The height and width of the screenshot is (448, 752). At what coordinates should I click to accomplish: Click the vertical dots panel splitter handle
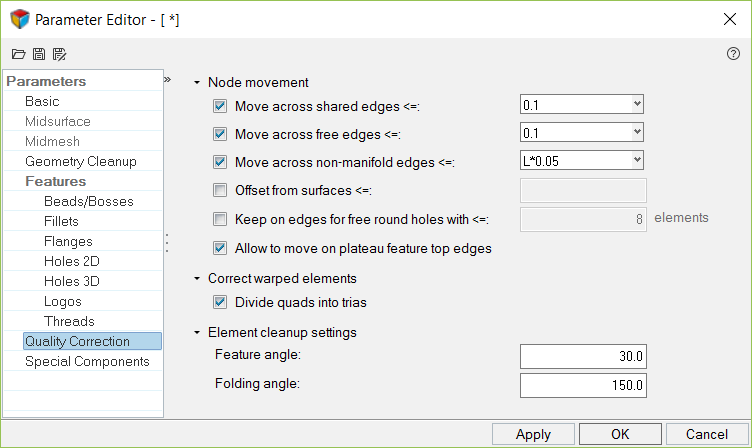point(167,243)
